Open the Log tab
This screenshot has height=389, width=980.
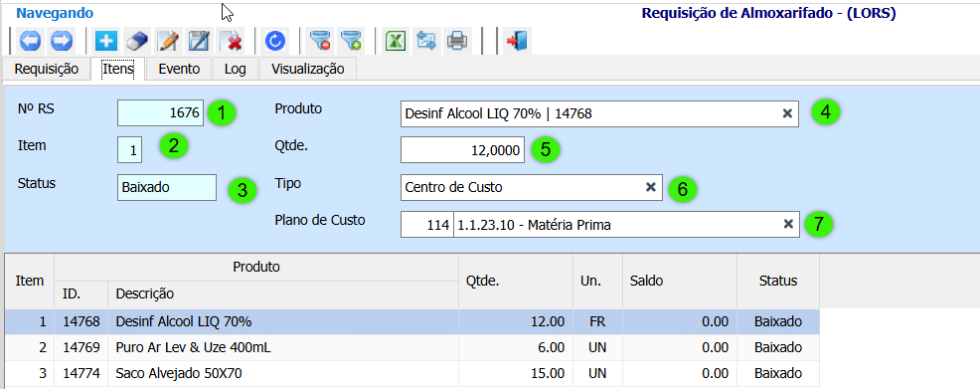tap(235, 69)
